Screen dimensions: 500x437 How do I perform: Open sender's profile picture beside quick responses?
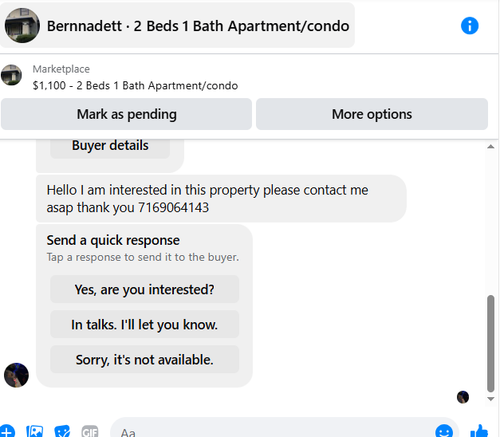point(16,375)
